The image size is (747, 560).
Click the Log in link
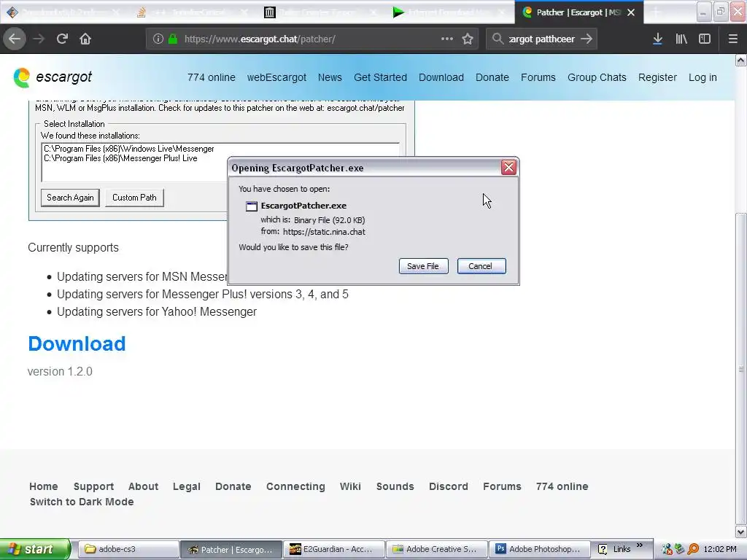[703, 77]
